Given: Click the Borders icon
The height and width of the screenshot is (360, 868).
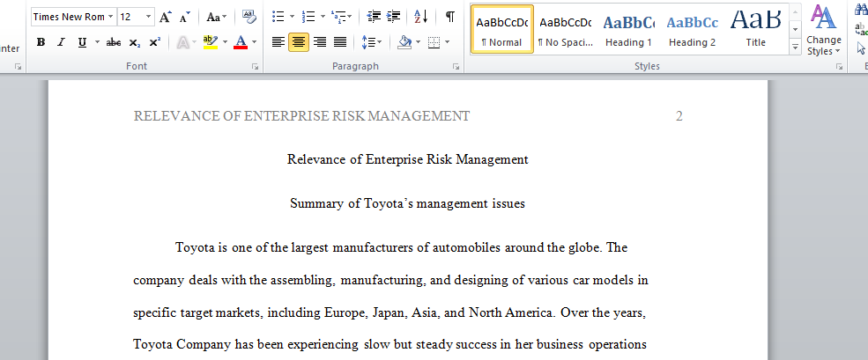Looking at the screenshot, I should (x=434, y=42).
